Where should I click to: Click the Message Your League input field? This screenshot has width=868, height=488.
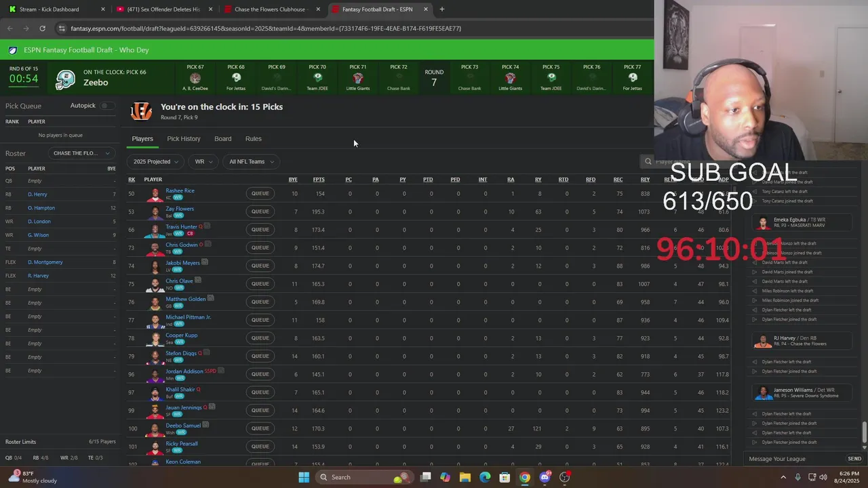[795, 459]
